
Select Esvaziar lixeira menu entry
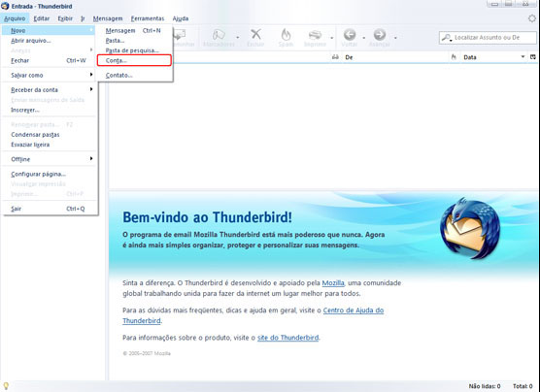[49, 145]
